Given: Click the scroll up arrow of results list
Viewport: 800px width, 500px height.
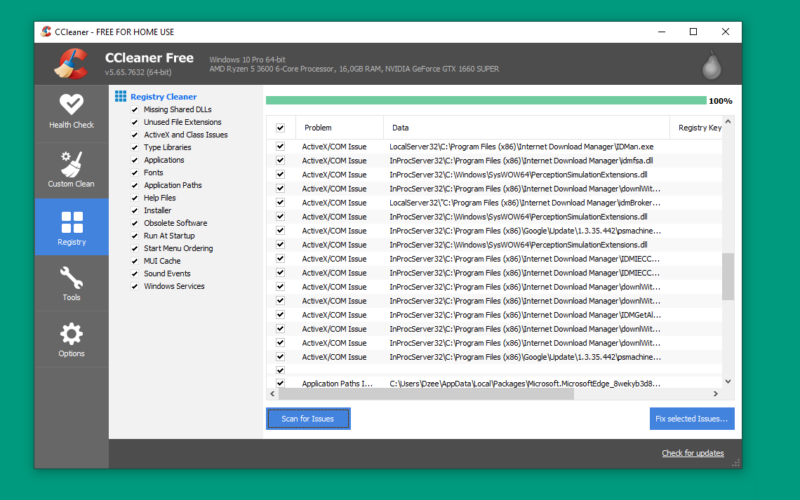Looking at the screenshot, I should [x=728, y=121].
